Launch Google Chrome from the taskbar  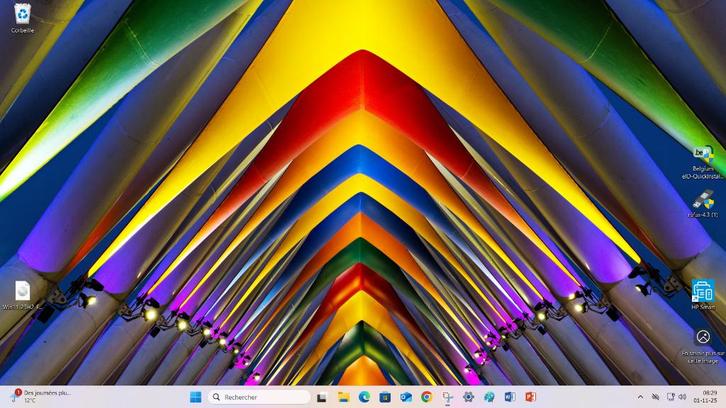[x=427, y=397]
